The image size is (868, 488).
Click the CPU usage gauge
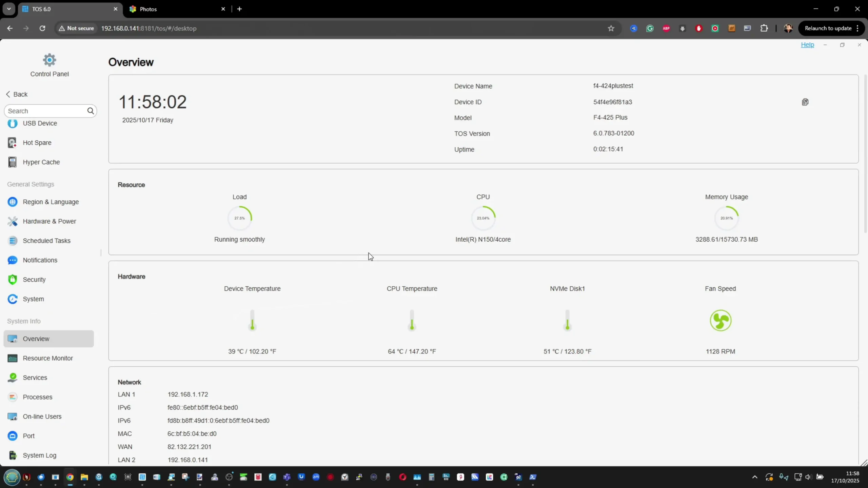(x=483, y=218)
